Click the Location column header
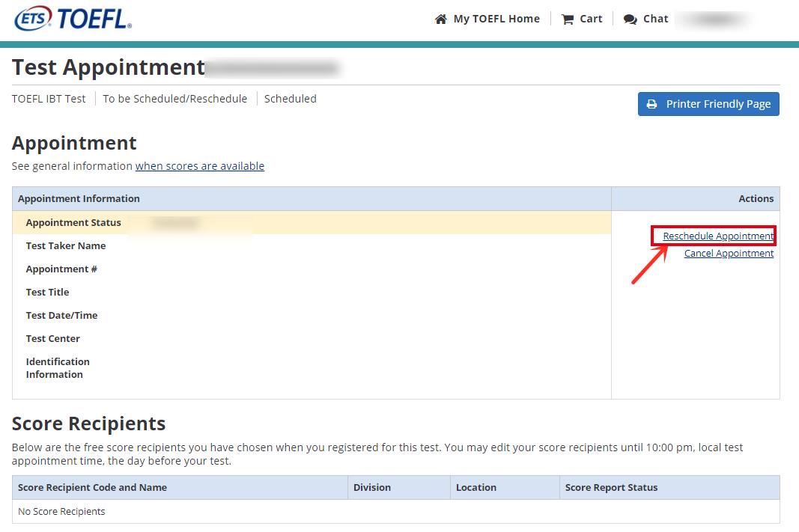799x532 pixels. 476,488
